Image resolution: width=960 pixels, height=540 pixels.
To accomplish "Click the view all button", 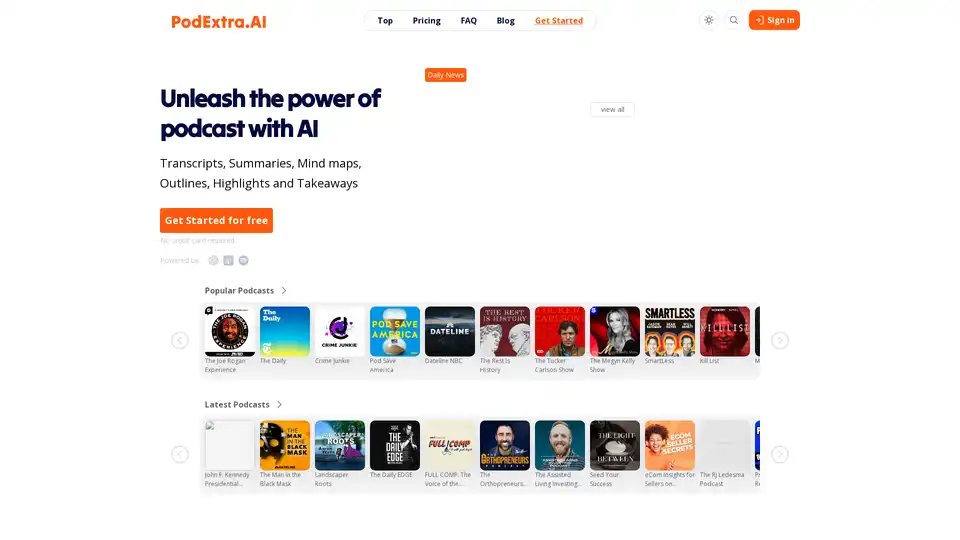I will click(x=612, y=110).
